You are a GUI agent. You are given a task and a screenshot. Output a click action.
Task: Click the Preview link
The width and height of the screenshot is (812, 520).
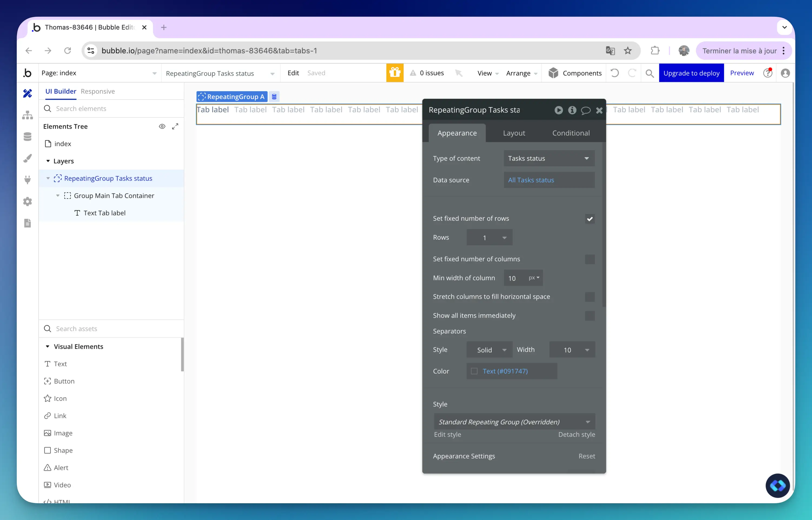[x=742, y=73]
